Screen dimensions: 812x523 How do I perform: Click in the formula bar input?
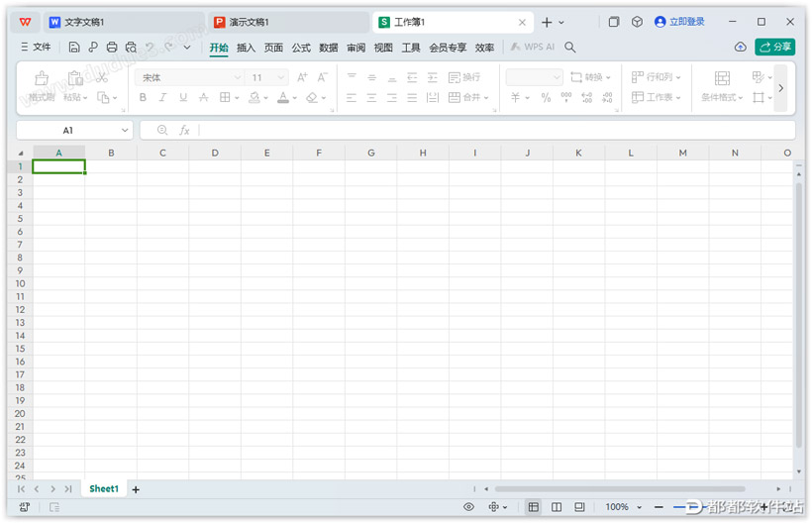(497, 131)
